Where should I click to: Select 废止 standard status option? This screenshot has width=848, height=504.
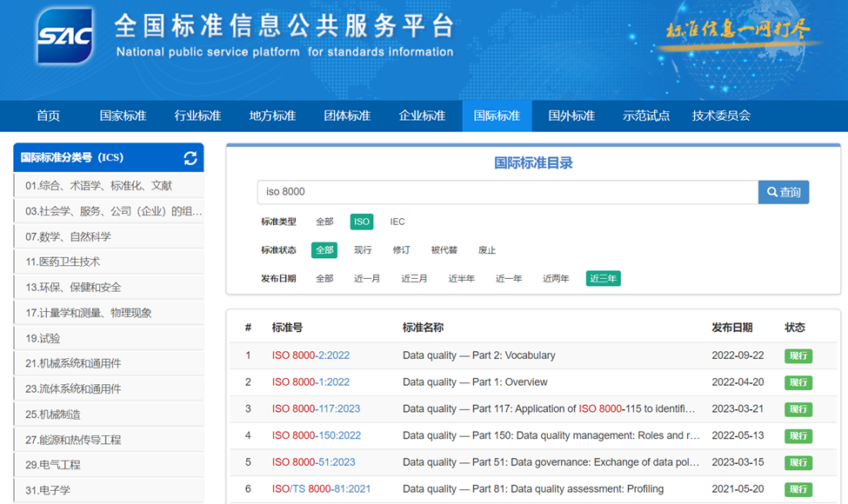coord(487,250)
